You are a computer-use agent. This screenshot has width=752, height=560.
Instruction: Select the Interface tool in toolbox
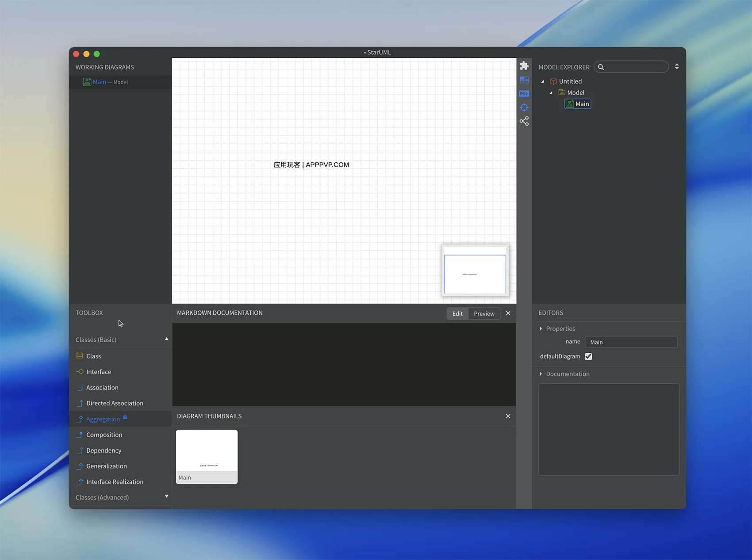[98, 372]
